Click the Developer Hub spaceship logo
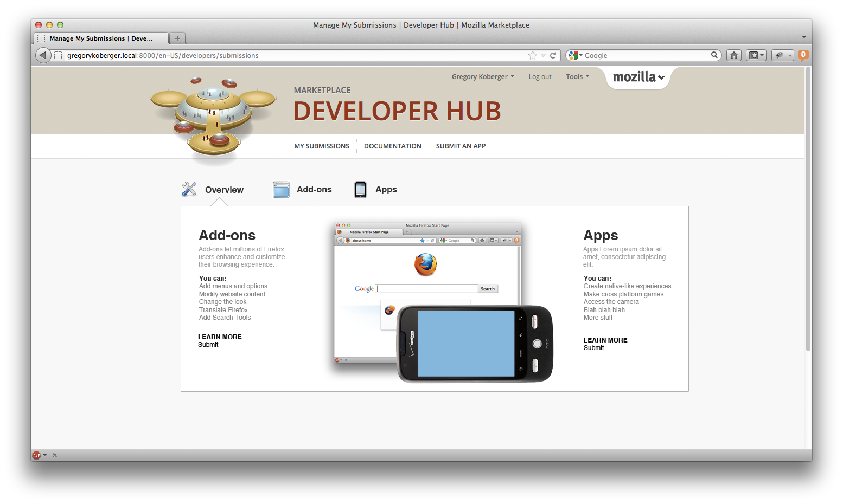Screen dimensions: 843x504 pos(213,120)
